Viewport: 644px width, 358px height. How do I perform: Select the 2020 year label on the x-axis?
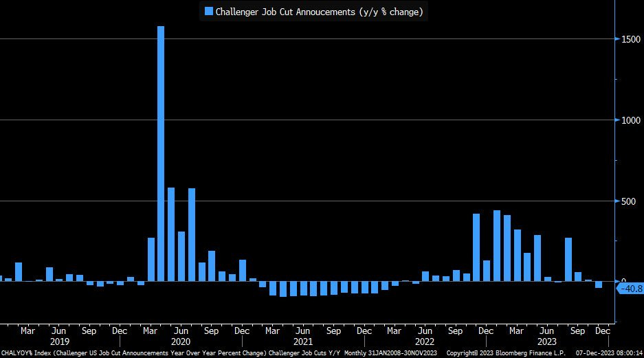(x=181, y=342)
